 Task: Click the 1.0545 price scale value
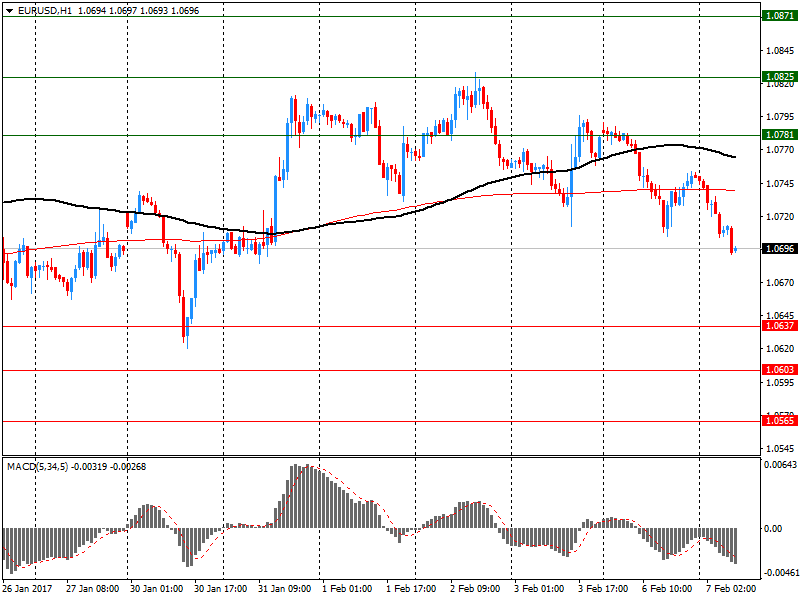point(780,449)
